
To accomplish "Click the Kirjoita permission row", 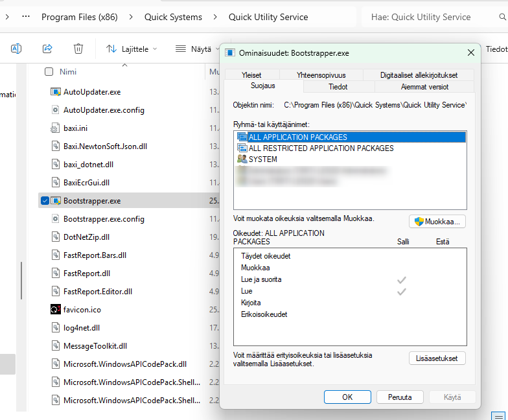I will pyautogui.click(x=350, y=303).
